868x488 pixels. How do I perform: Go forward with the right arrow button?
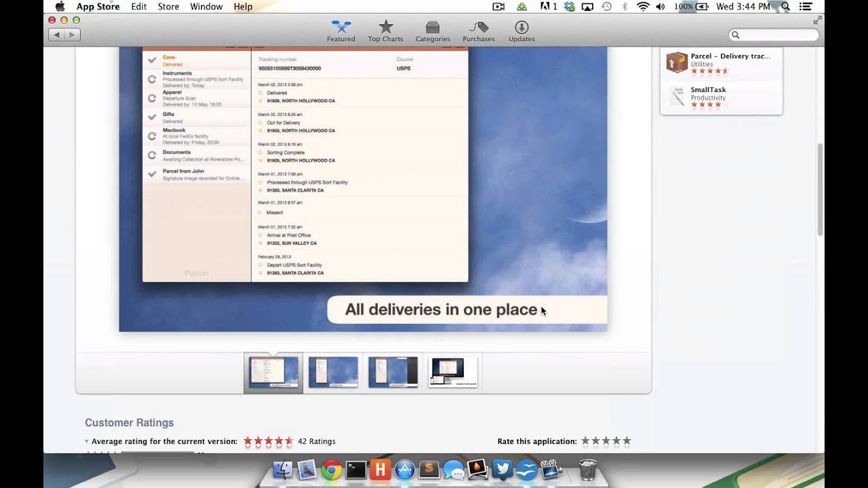click(x=73, y=35)
